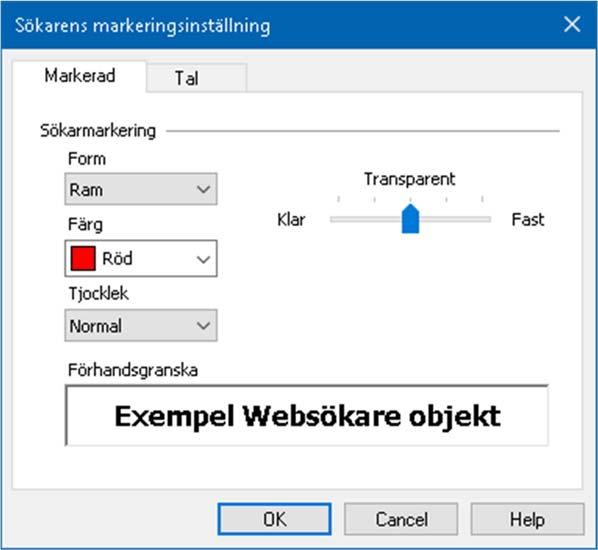Viewport: 598px width, 550px height.
Task: Switch to the Tal tab
Action: tap(196, 78)
